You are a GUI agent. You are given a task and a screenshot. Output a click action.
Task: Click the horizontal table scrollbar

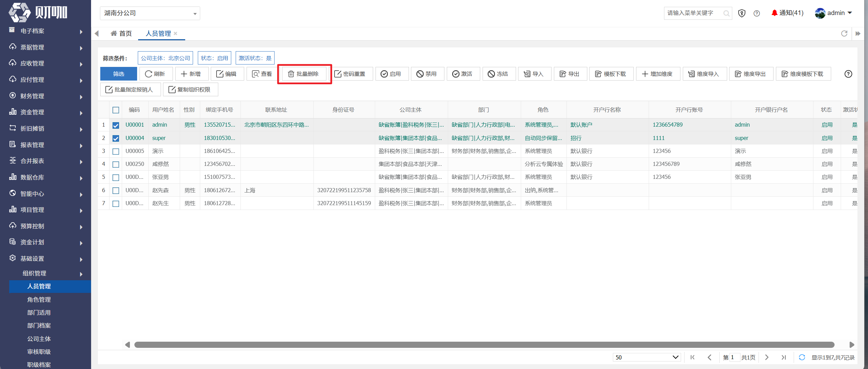[484, 345]
